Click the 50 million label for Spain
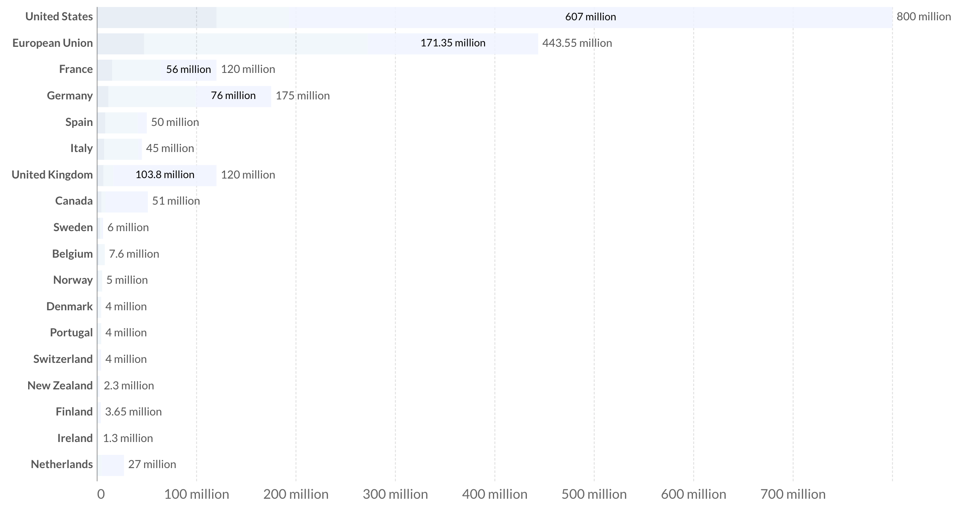Screen dimensions: 980x512 tap(175, 122)
